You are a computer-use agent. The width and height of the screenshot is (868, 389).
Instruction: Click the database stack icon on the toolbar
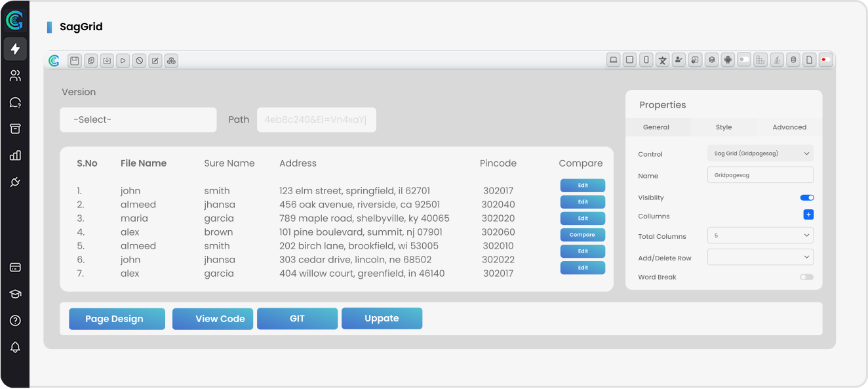point(711,60)
